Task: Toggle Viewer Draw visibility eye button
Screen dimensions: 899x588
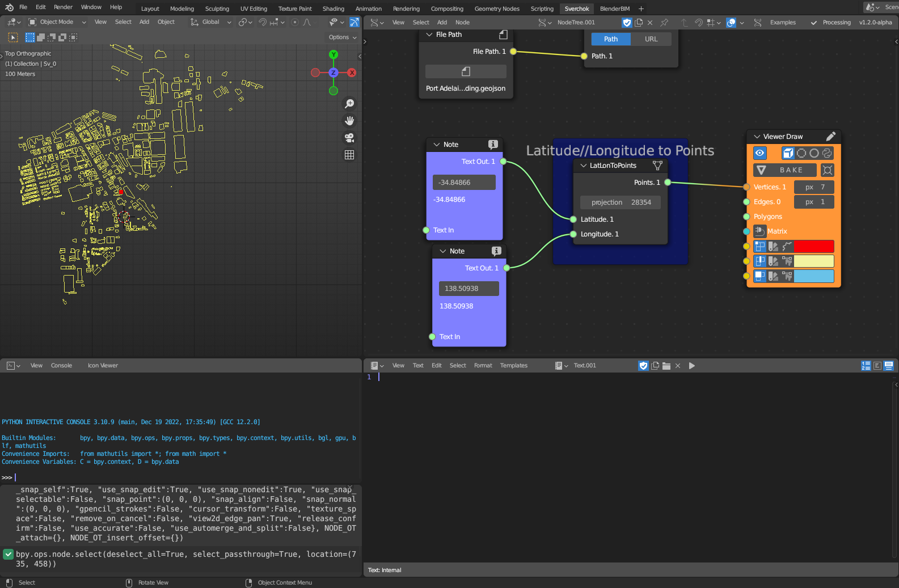Action: tap(760, 153)
